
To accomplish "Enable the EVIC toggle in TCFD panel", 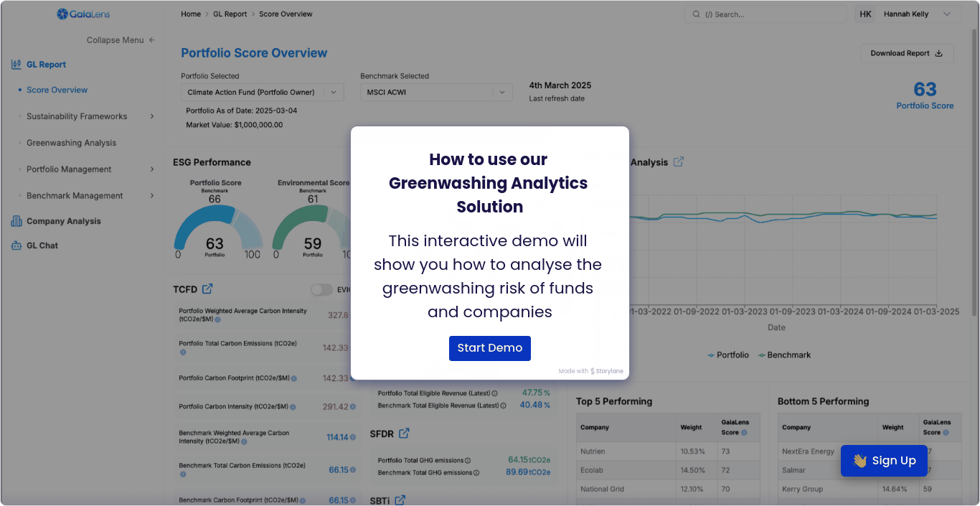I will coord(321,289).
